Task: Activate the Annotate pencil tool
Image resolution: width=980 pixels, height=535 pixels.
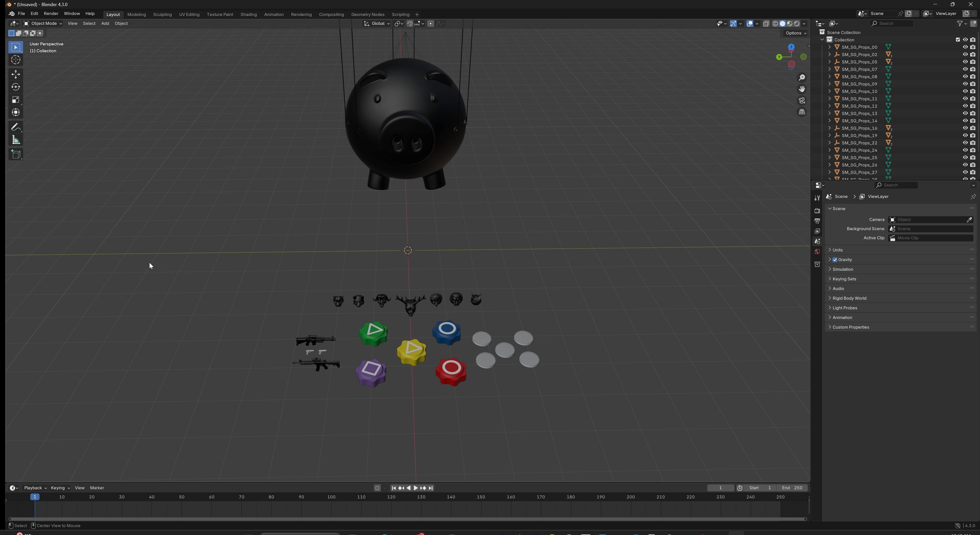Action: click(15, 127)
